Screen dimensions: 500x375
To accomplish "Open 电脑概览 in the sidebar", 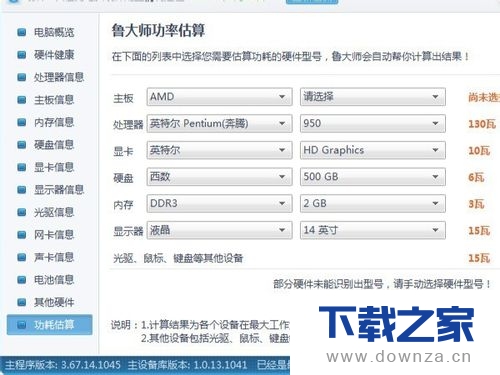I will pyautogui.click(x=54, y=32).
